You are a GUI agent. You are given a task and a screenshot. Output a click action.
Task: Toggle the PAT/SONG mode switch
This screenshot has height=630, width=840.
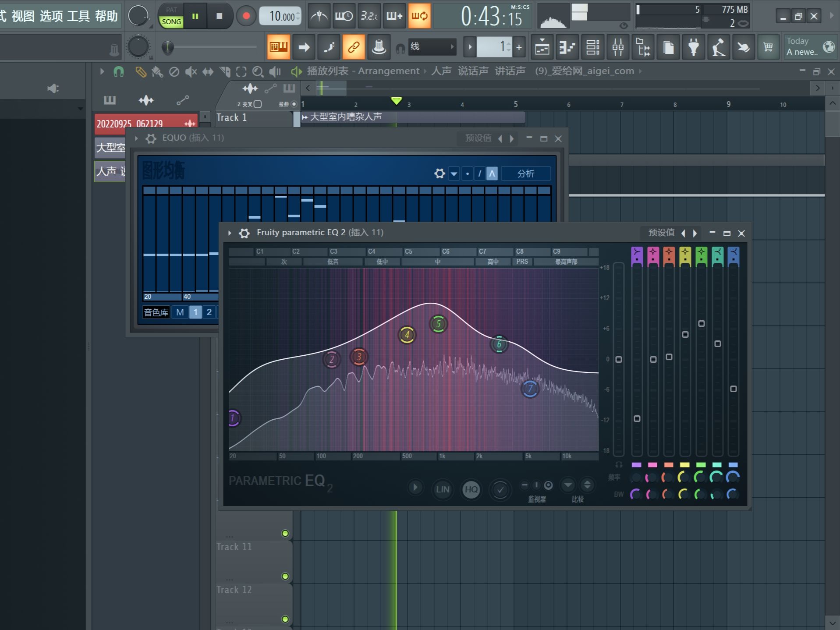[171, 16]
